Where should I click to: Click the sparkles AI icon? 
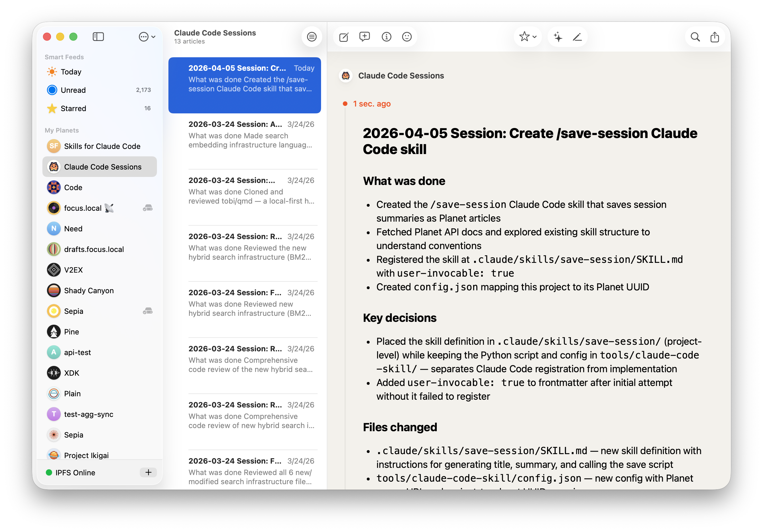558,37
